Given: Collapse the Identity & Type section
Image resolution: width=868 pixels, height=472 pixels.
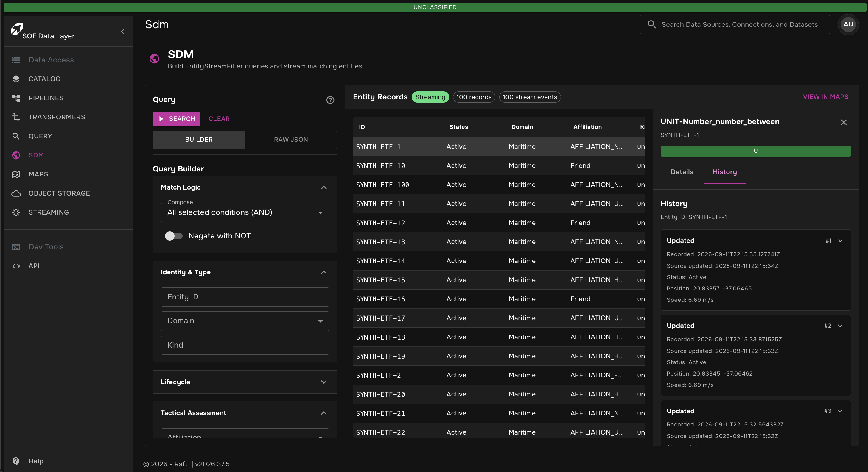Looking at the screenshot, I should (323, 272).
